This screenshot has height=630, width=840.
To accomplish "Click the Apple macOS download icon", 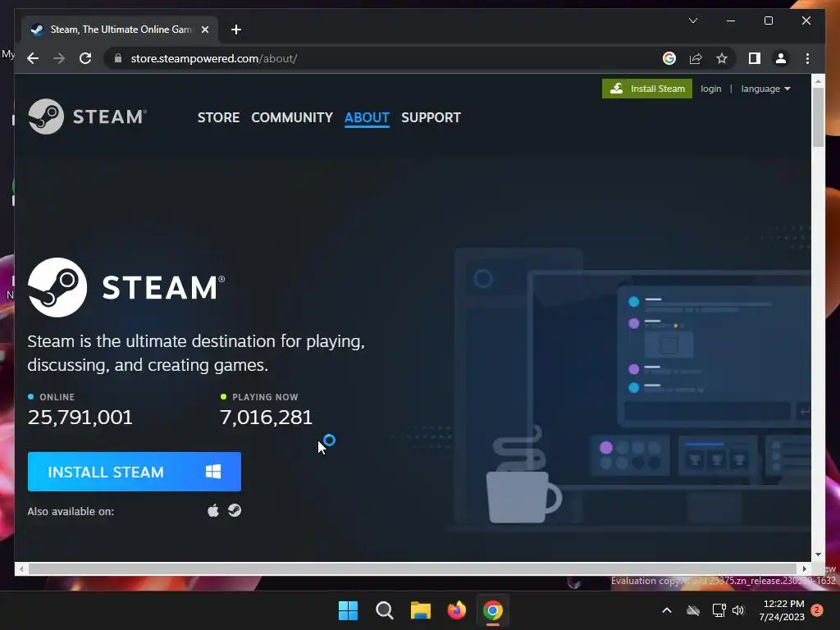I will pos(213,510).
